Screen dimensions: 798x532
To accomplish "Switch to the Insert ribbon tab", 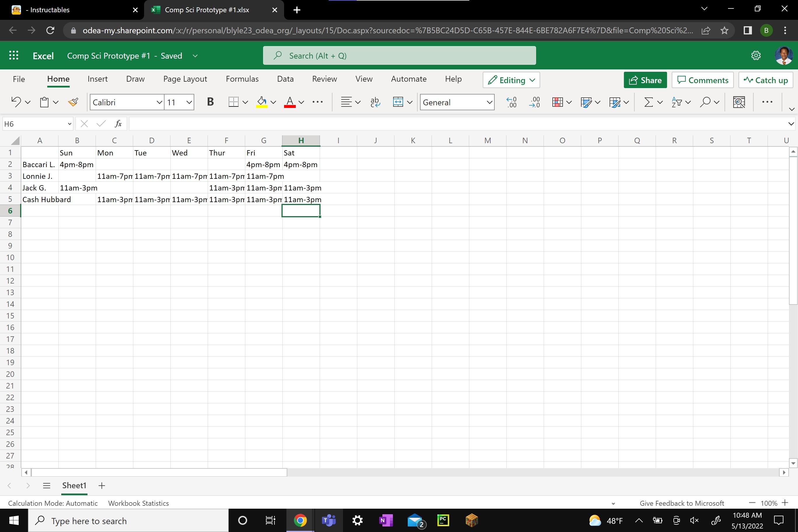I will tap(97, 79).
